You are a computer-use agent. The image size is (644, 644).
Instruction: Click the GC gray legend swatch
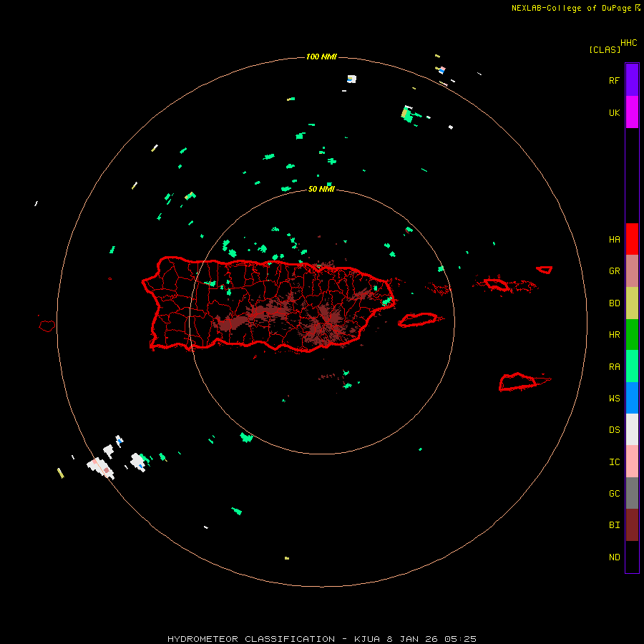(632, 493)
